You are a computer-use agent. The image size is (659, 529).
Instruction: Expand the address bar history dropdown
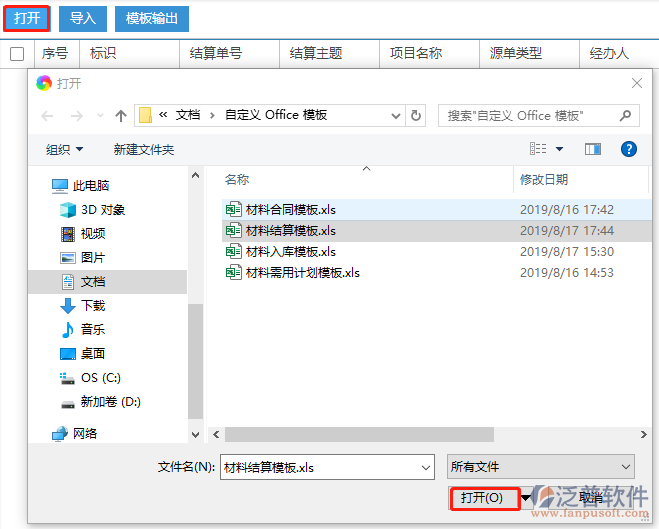[395, 116]
